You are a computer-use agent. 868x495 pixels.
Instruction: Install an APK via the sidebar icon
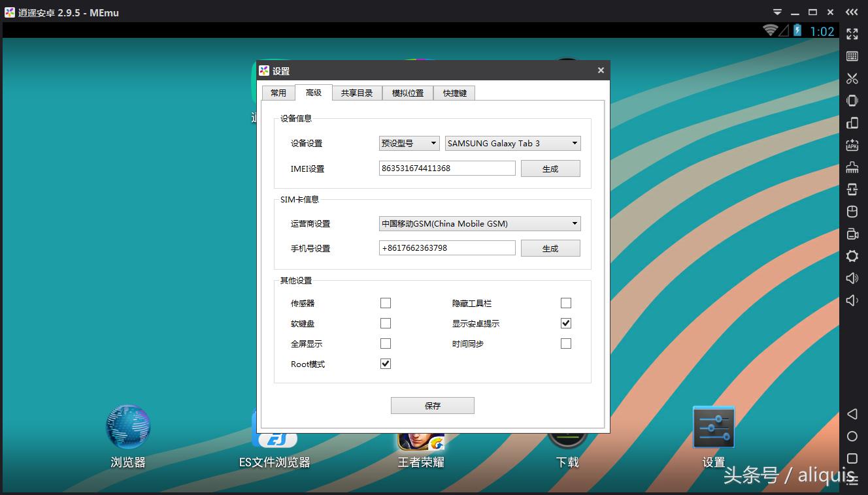pyautogui.click(x=852, y=145)
